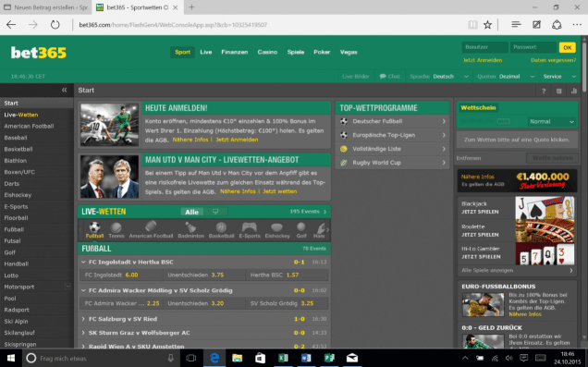Viewport: 588px width, 367px height.
Task: Open the browser more actions menu
Action: [577, 24]
